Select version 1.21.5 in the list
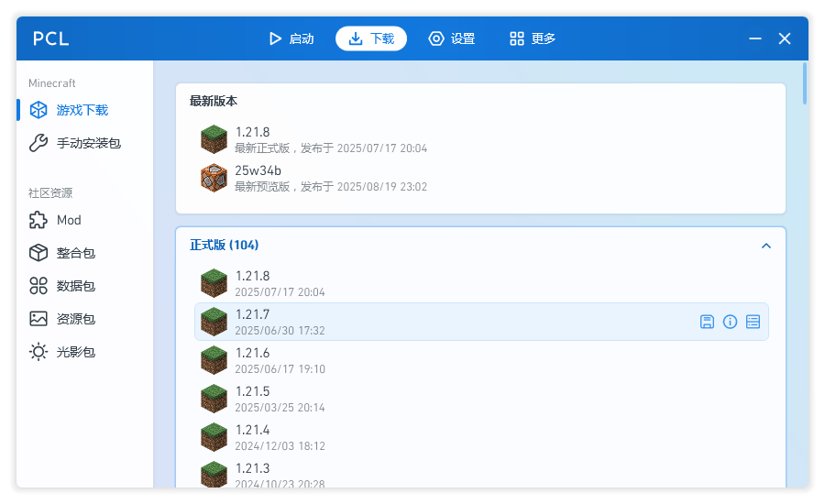Image resolution: width=825 pixels, height=504 pixels. tap(481, 399)
